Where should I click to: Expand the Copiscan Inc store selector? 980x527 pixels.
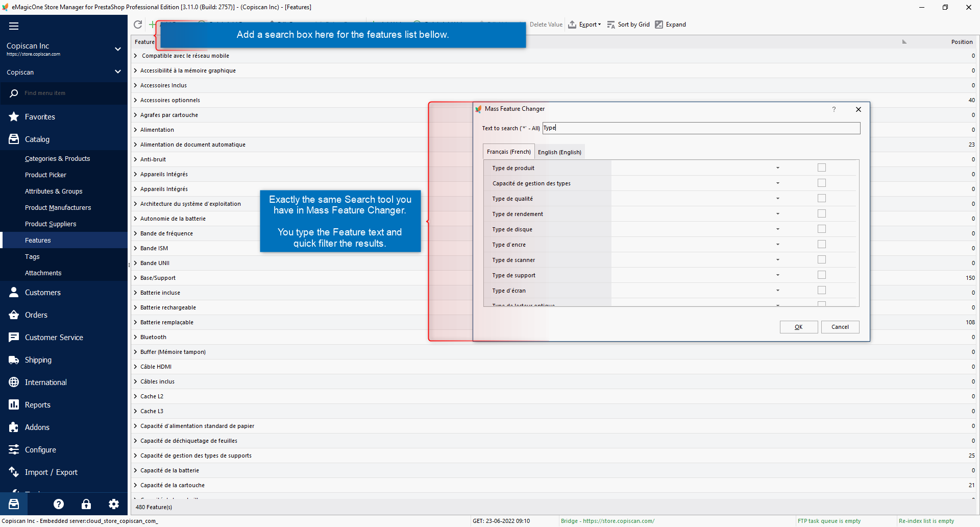[x=118, y=49]
